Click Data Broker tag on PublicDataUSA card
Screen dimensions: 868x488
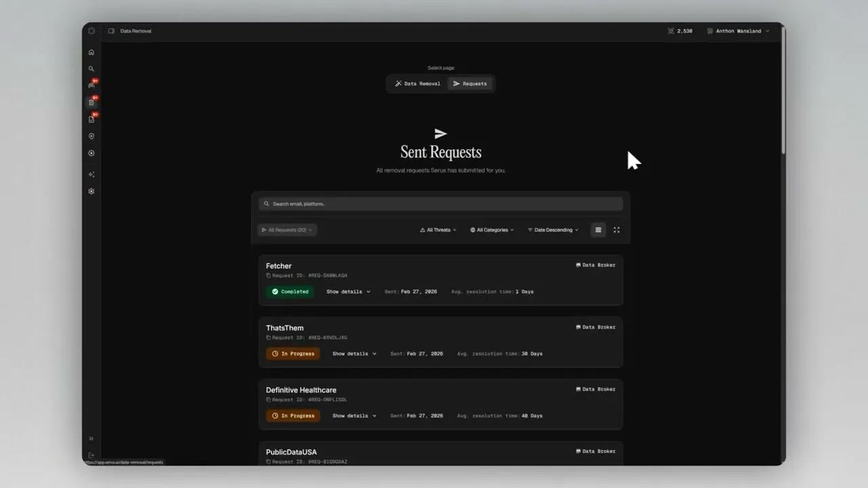click(x=595, y=451)
